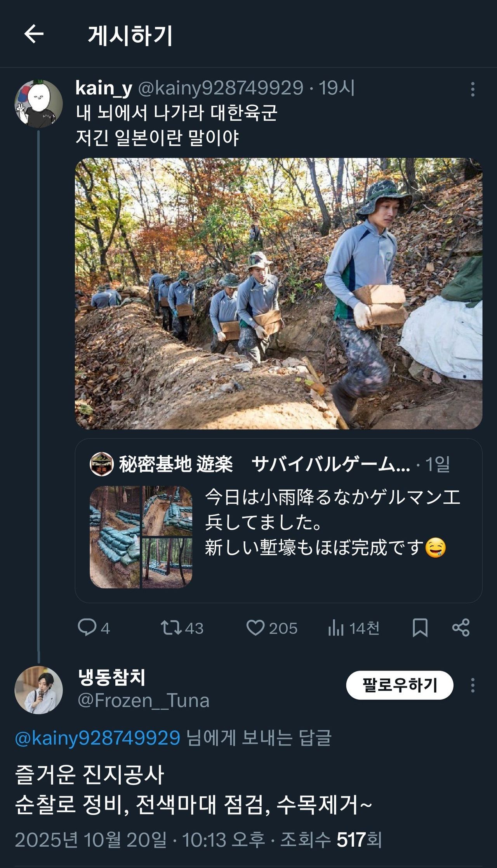Open more options for kain_y's post
Viewport: 497px width, 868px height.
coord(472,89)
